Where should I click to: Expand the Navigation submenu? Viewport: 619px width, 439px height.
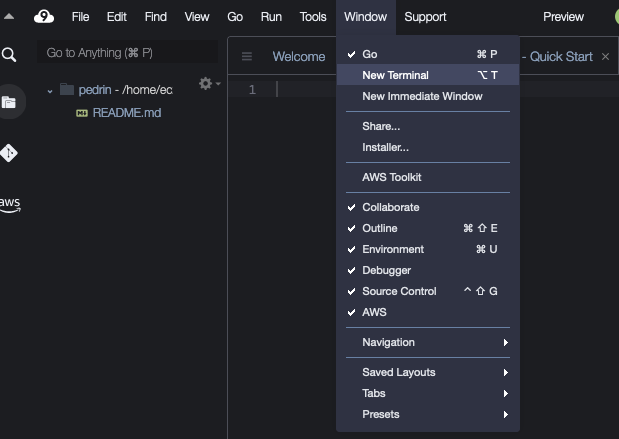[428, 342]
